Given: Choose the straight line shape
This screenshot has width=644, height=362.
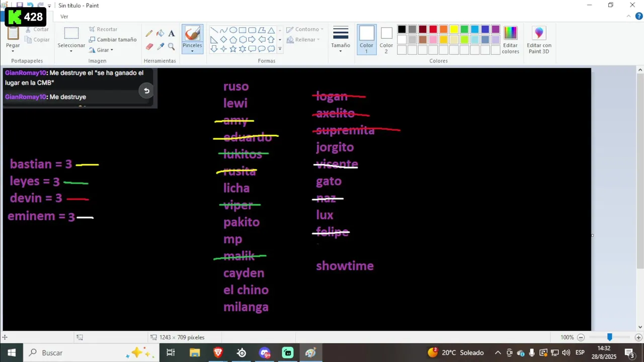Looking at the screenshot, I should click(x=214, y=30).
